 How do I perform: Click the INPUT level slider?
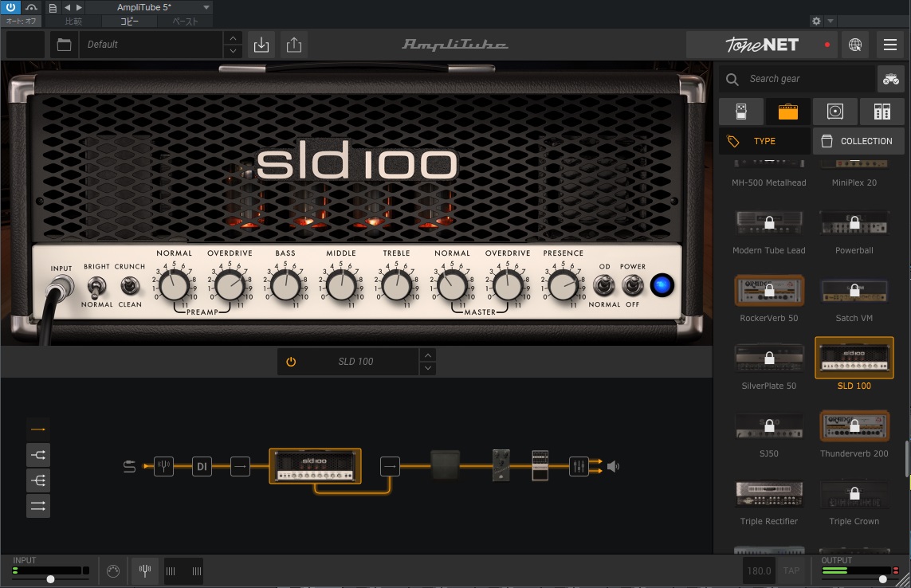(51, 579)
